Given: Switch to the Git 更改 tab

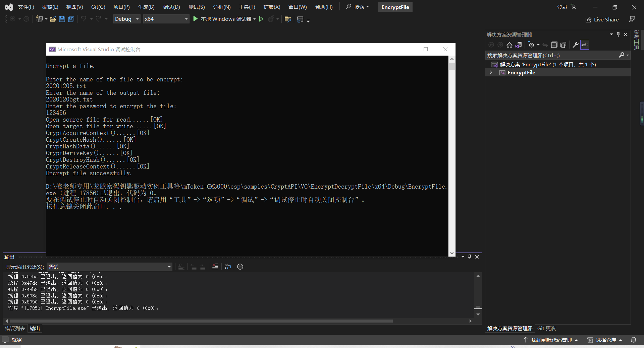Looking at the screenshot, I should (546, 329).
